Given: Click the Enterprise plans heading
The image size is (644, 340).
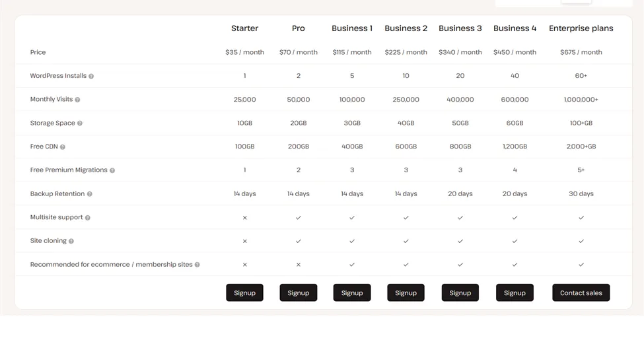Looking at the screenshot, I should pyautogui.click(x=581, y=28).
